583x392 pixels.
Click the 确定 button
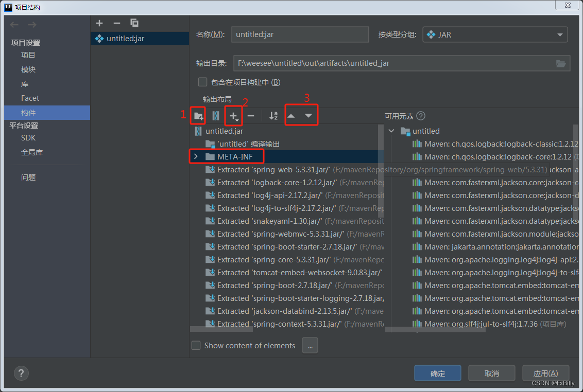click(x=437, y=373)
